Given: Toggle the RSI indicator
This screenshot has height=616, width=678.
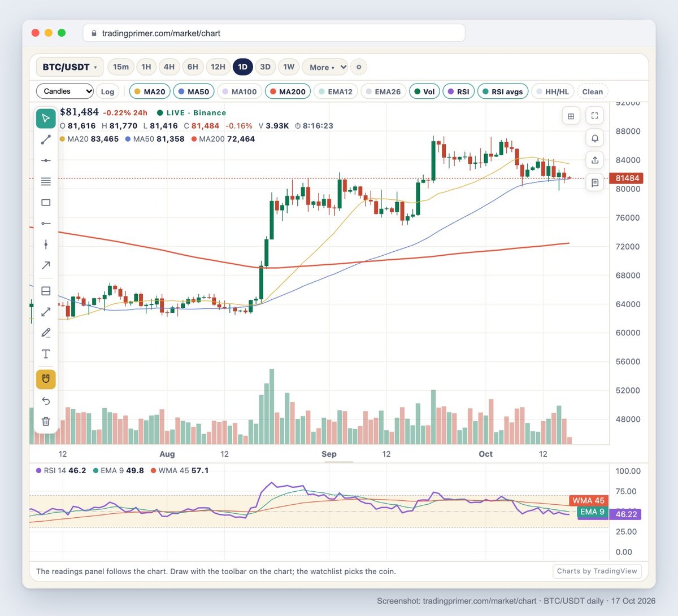Looking at the screenshot, I should pos(458,91).
